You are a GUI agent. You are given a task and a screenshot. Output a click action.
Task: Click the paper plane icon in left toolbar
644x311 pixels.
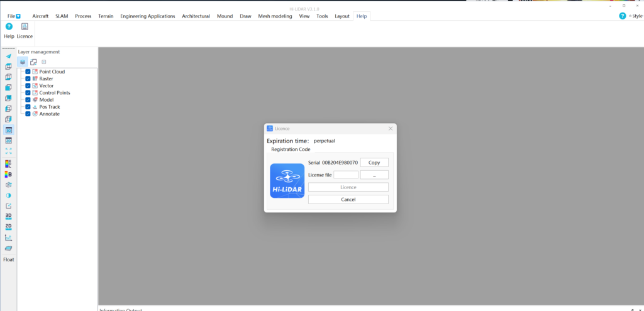9,56
